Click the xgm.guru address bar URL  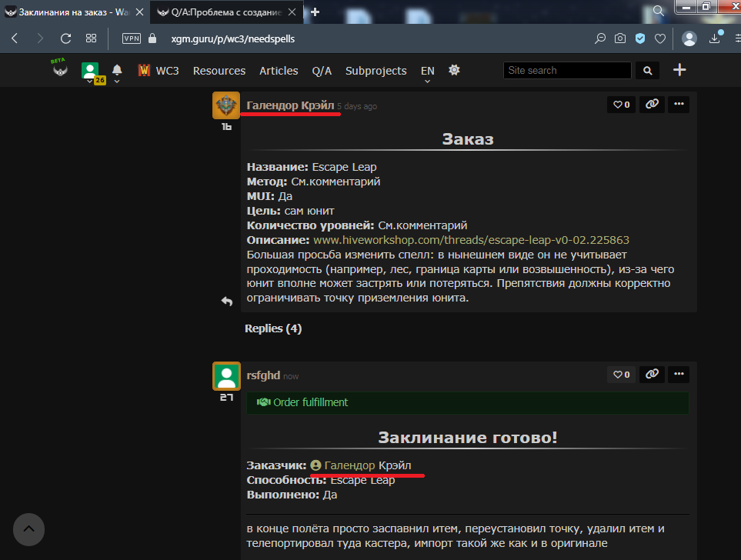pyautogui.click(x=232, y=38)
